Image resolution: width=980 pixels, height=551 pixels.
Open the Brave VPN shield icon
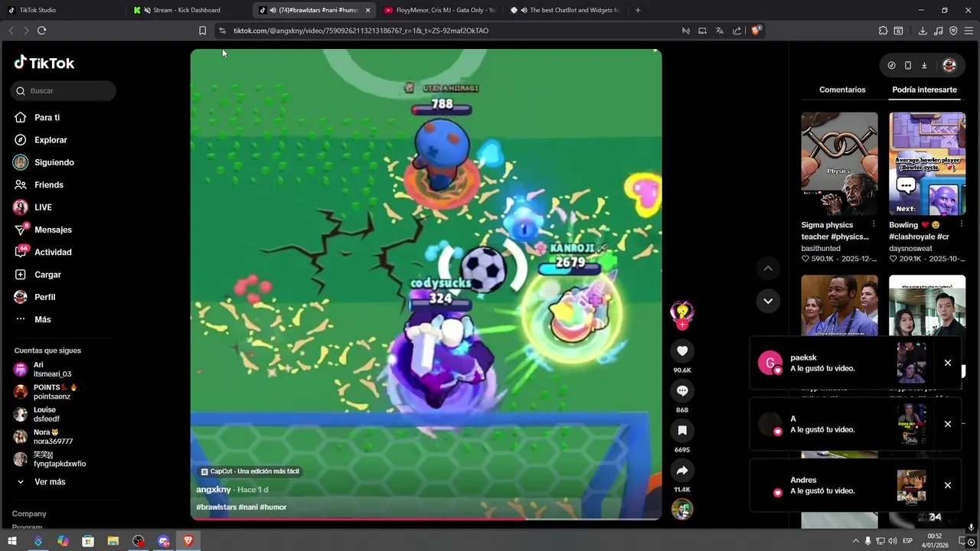point(953,31)
